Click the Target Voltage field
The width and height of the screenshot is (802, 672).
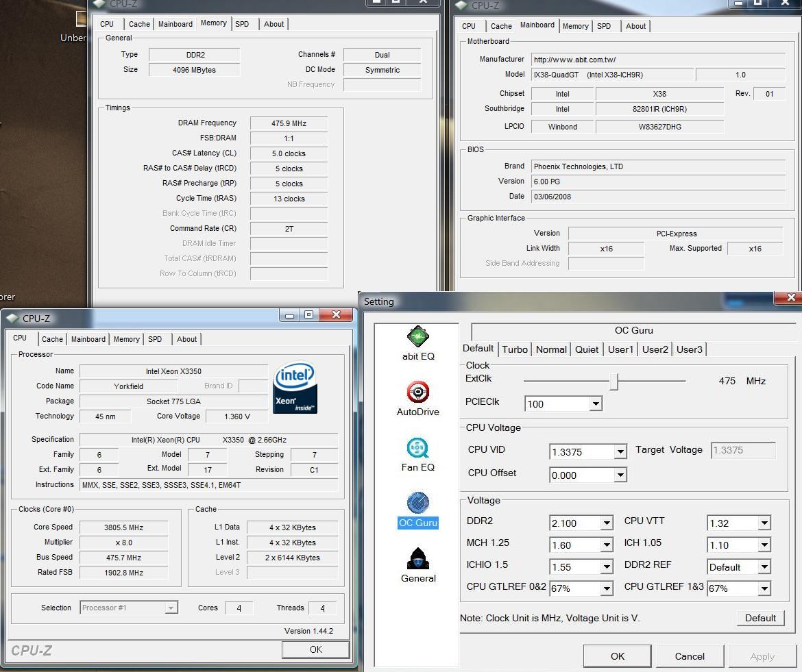[x=743, y=450]
